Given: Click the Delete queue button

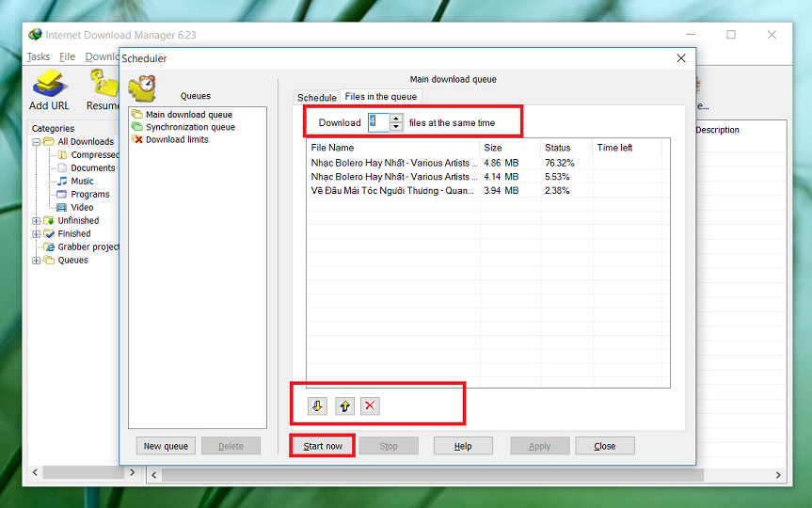Looking at the screenshot, I should pos(231,446).
